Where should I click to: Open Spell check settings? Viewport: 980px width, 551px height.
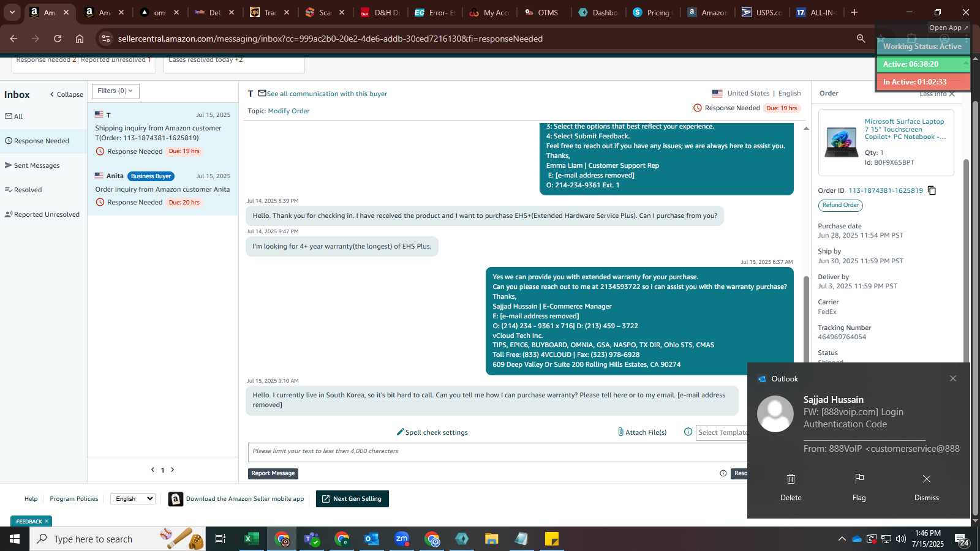coord(432,432)
